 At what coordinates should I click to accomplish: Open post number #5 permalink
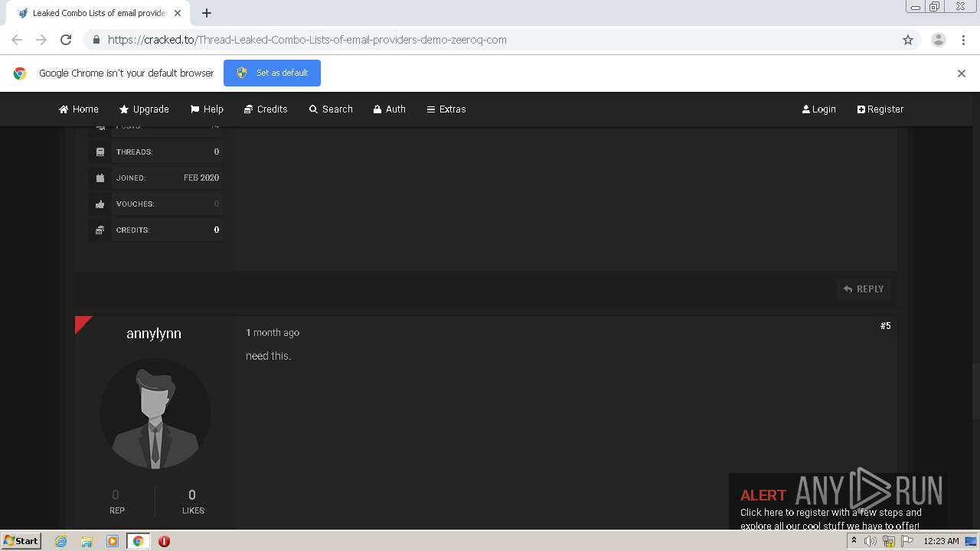pos(885,326)
